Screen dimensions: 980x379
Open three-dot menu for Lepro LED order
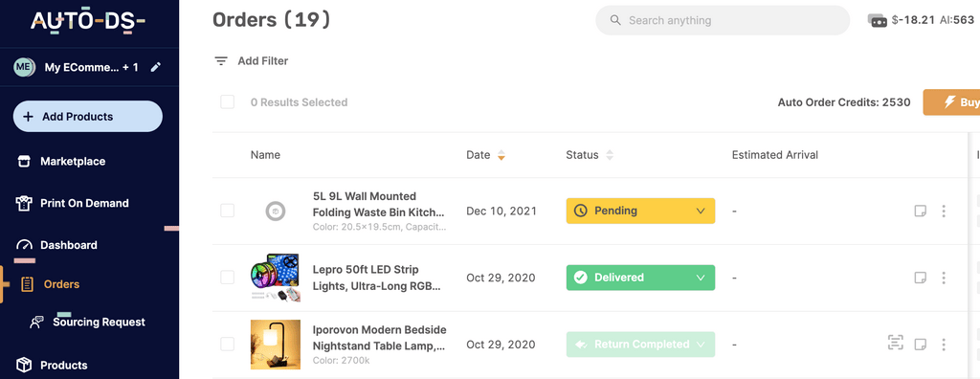(x=944, y=278)
